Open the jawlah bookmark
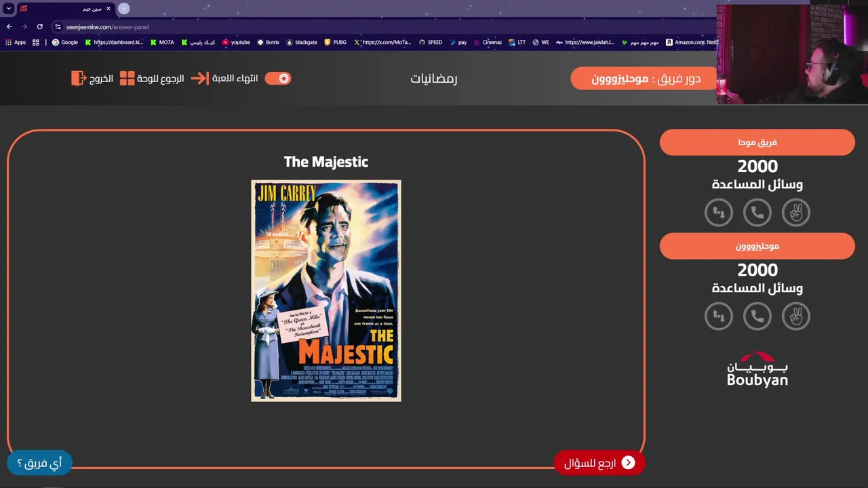 [585, 42]
